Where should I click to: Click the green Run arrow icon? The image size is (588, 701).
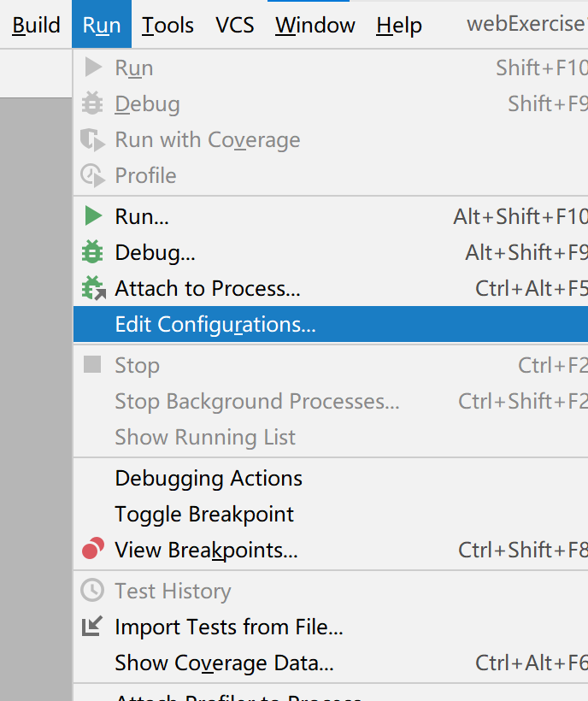pos(93,216)
